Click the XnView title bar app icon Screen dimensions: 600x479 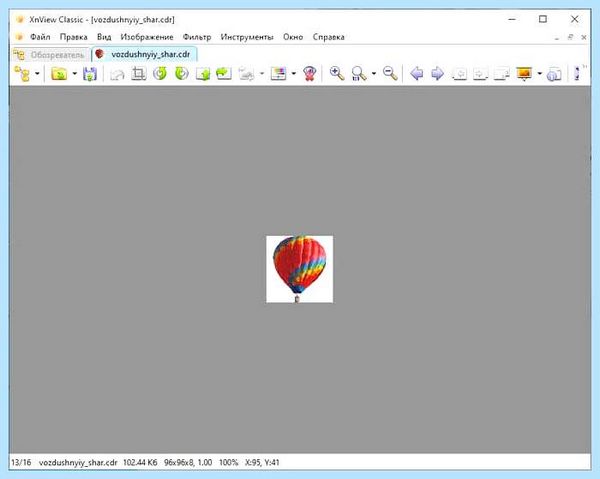pos(20,19)
